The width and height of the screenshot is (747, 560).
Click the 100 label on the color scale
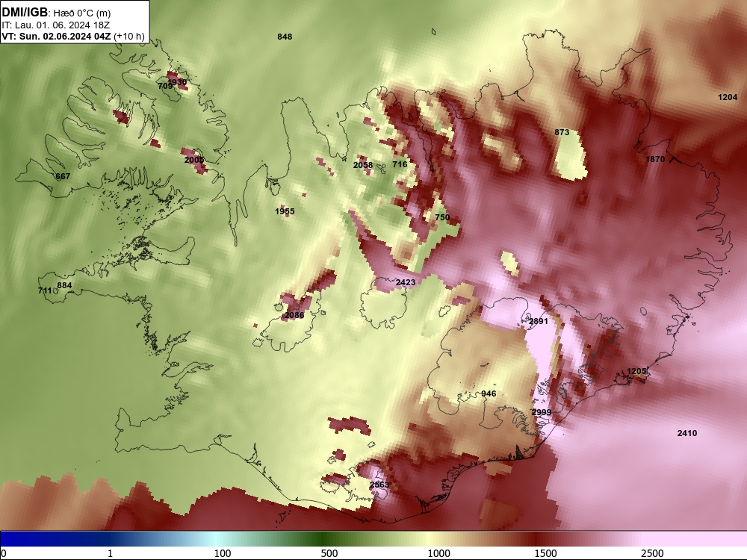coord(223,553)
